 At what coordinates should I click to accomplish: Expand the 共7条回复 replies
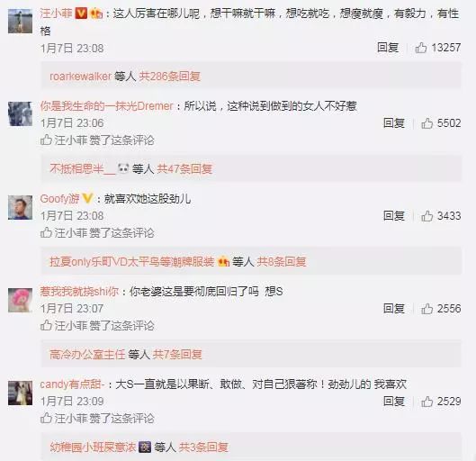[177, 354]
